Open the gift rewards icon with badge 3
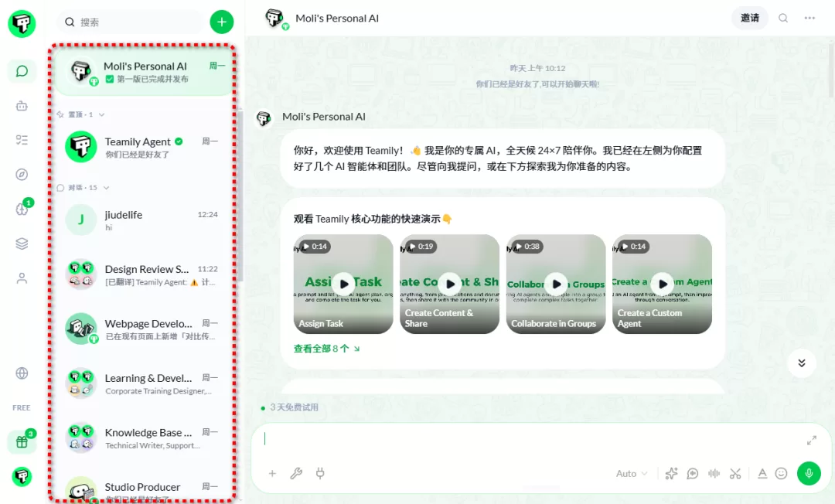 pos(22,441)
